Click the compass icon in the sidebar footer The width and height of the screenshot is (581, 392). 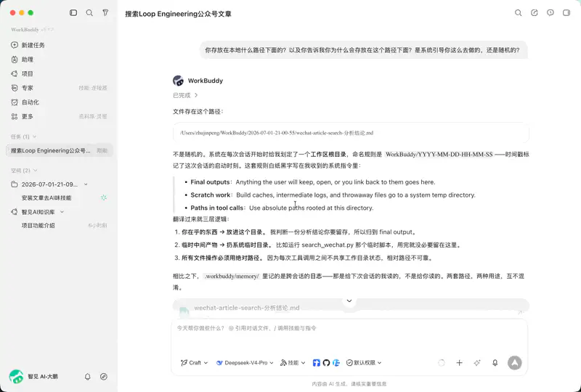coord(104,377)
